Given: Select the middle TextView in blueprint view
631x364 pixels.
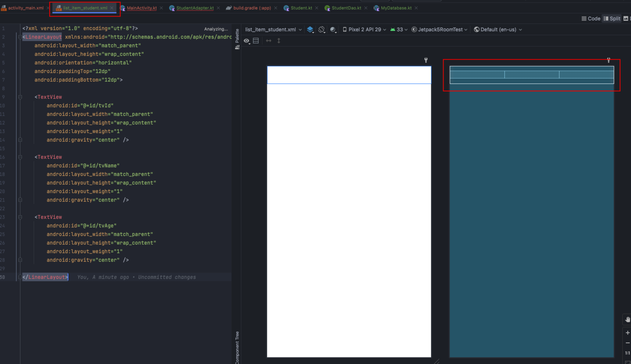Looking at the screenshot, I should click(532, 75).
